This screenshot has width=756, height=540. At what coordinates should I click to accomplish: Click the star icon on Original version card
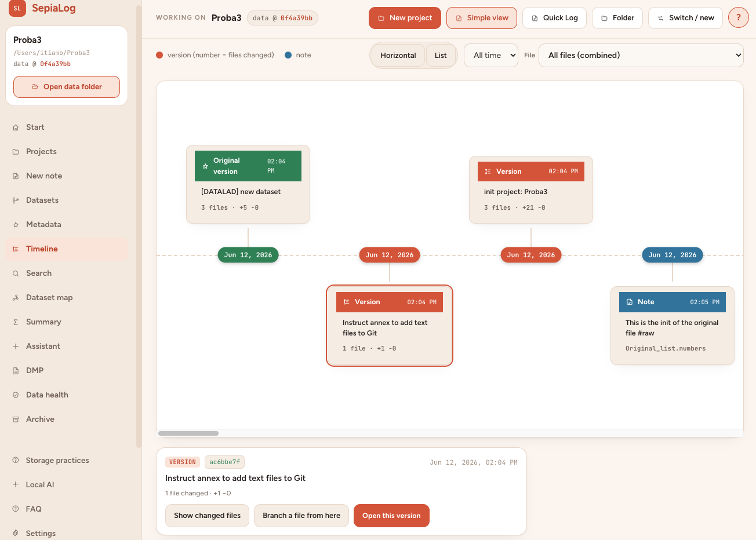(205, 166)
